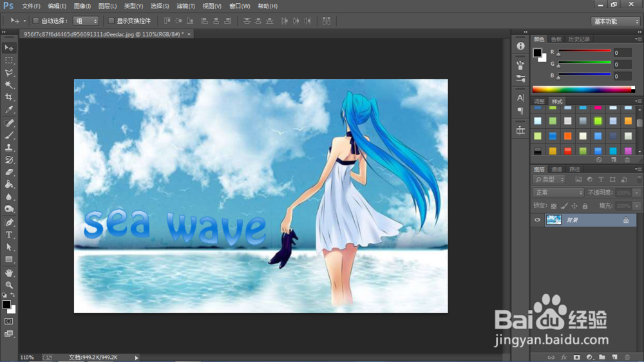Select the Rectangle shape tool
644x362 pixels.
tap(8, 260)
